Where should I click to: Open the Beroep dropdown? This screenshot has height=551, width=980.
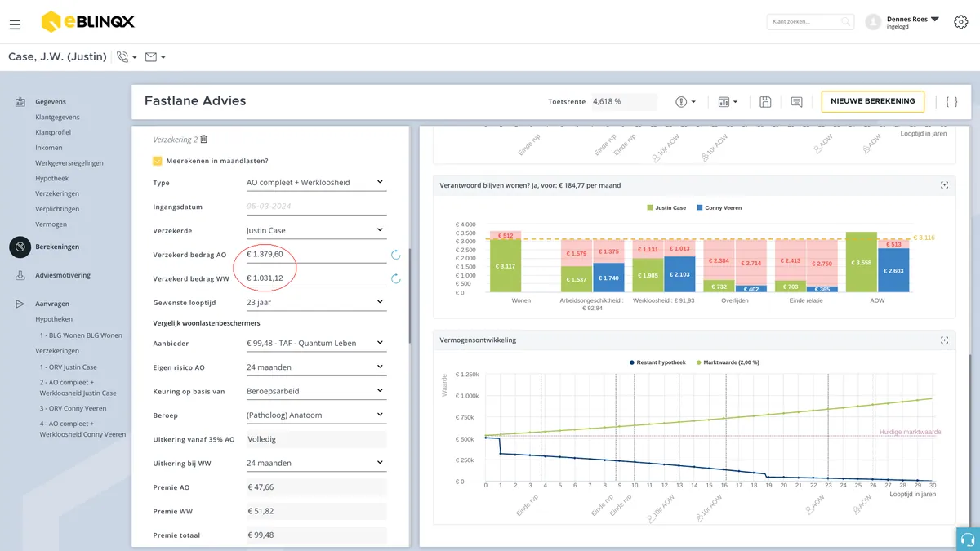pyautogui.click(x=315, y=415)
